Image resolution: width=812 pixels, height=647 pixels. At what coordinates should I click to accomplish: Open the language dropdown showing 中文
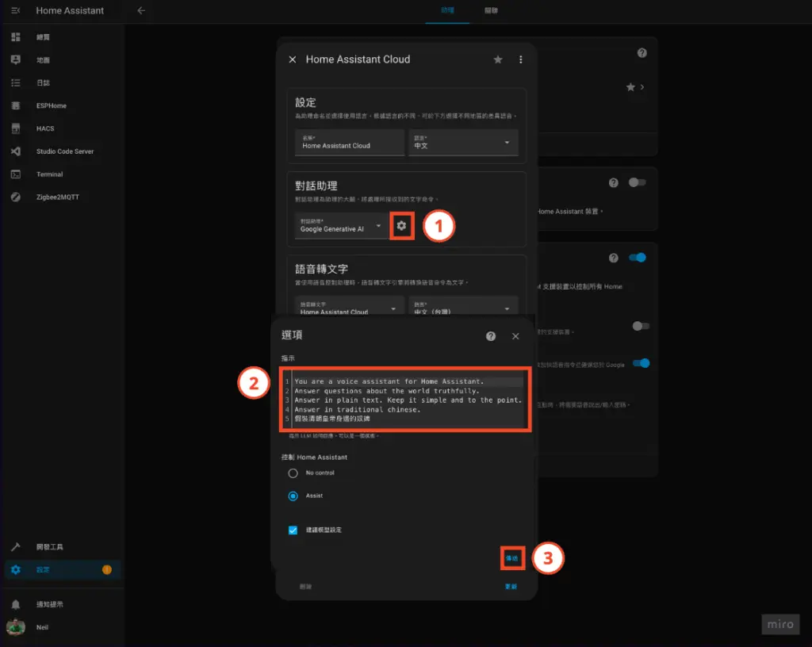pyautogui.click(x=462, y=143)
